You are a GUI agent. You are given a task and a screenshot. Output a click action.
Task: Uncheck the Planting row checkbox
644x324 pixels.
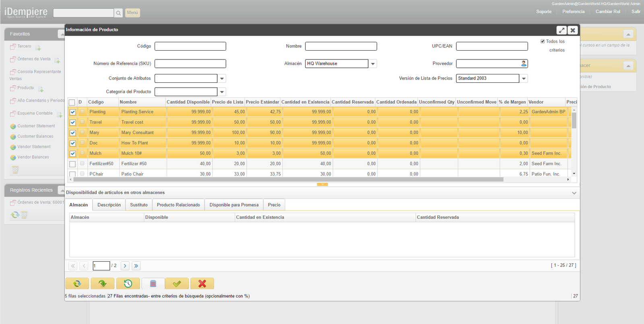pos(73,112)
